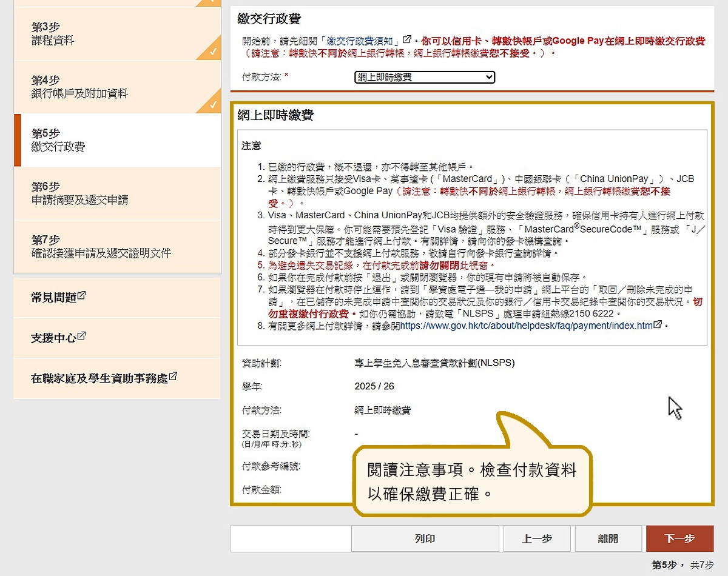Click the 下一步 button
This screenshot has width=728, height=576.
coord(679,538)
